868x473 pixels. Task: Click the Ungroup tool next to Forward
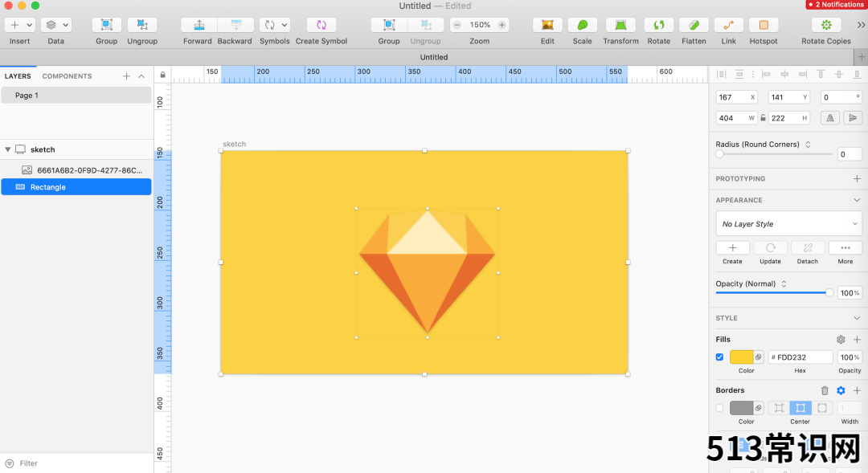[142, 25]
